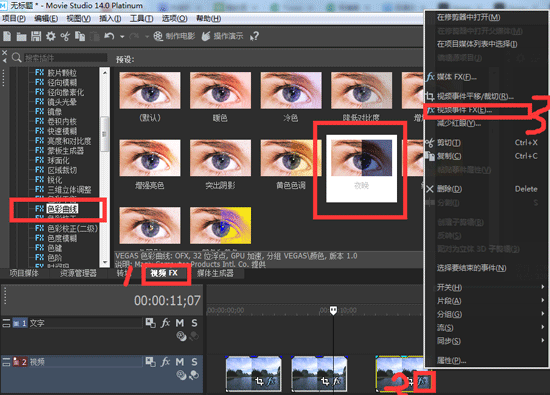Click pan/crop icon on first video clip

(259, 381)
